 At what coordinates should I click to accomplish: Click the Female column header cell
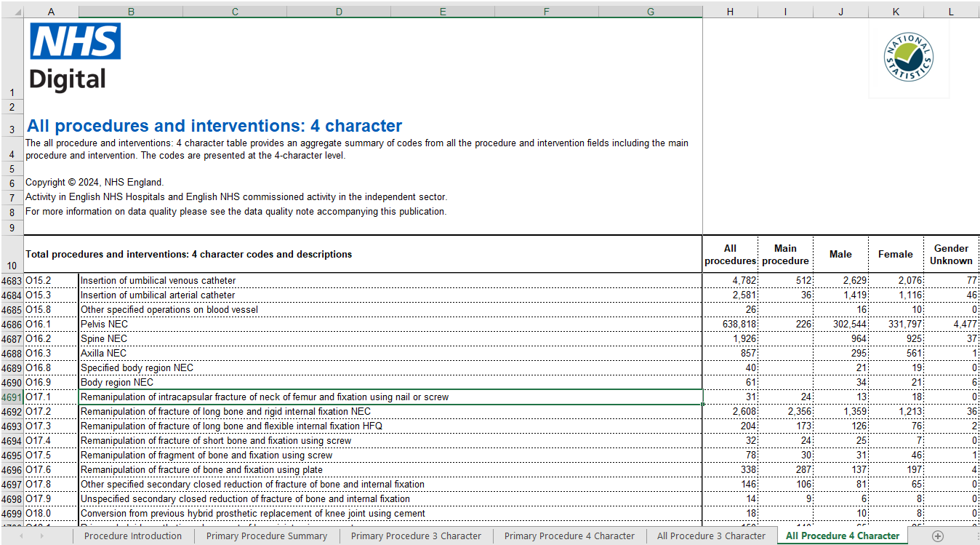click(895, 253)
